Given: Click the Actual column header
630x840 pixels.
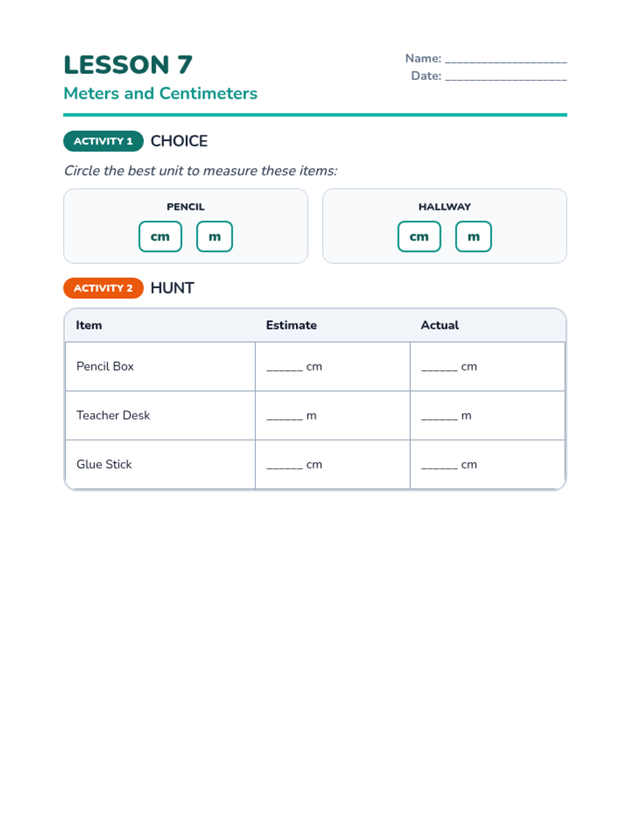Looking at the screenshot, I should point(439,325).
